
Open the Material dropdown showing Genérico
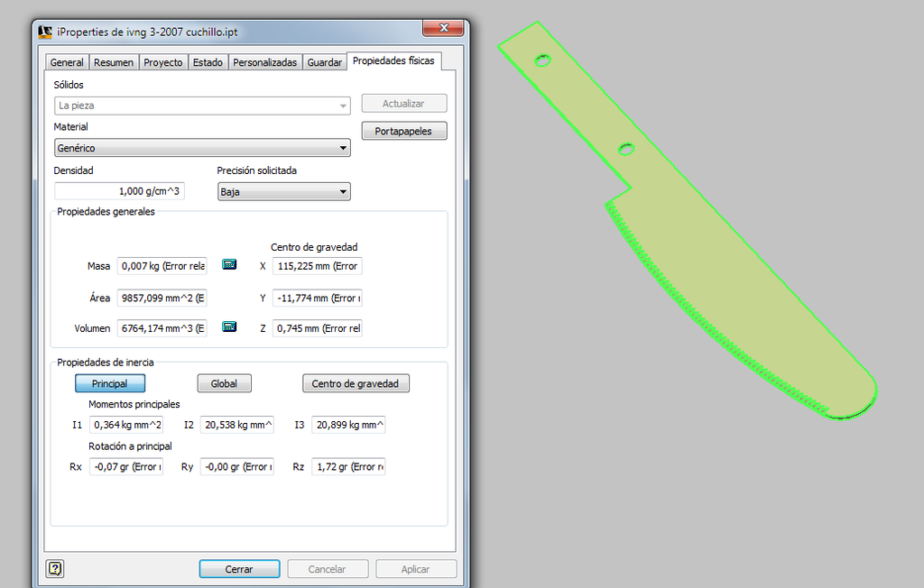(202, 148)
